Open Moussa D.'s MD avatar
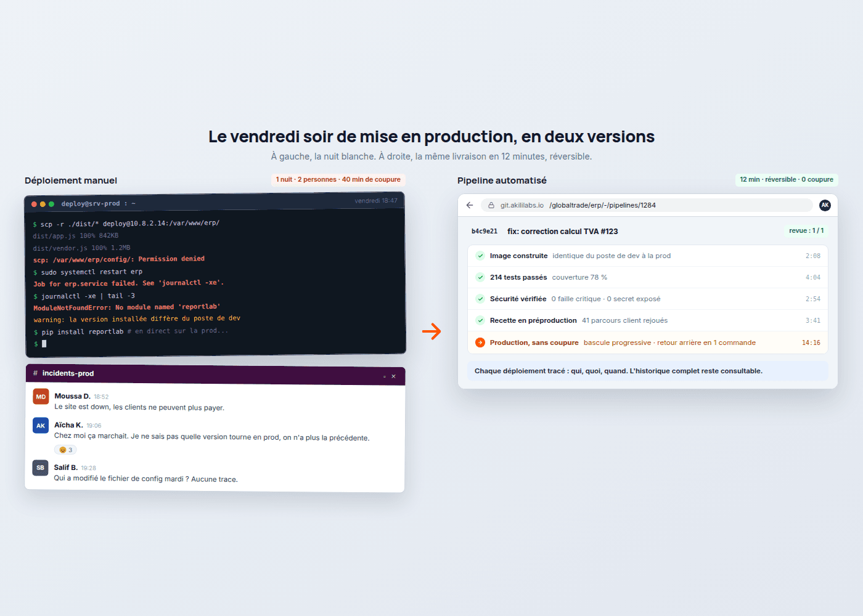 (x=41, y=397)
